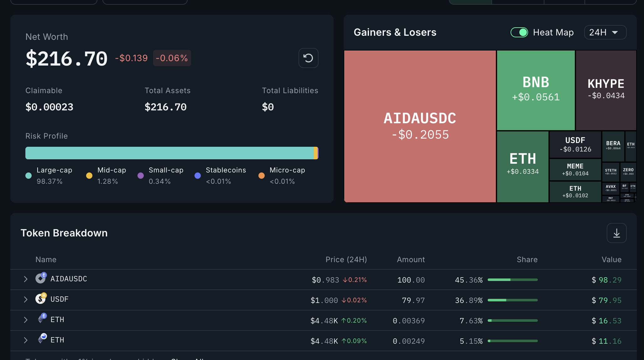
Task: Select the KHYPE heat map tile
Action: click(x=606, y=90)
